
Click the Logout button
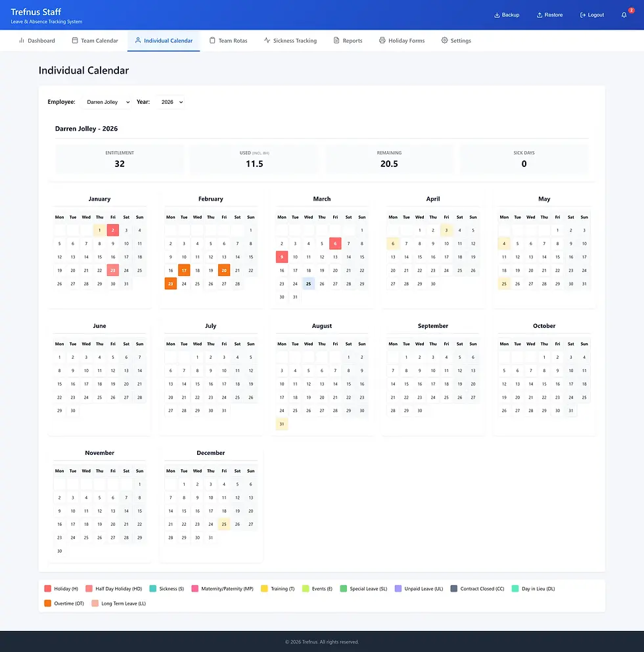coord(591,14)
